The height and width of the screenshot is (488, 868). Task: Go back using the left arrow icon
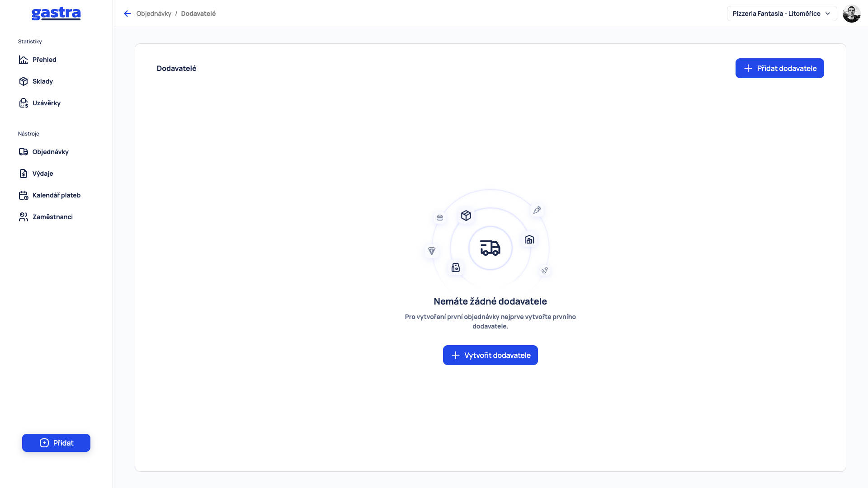(127, 14)
